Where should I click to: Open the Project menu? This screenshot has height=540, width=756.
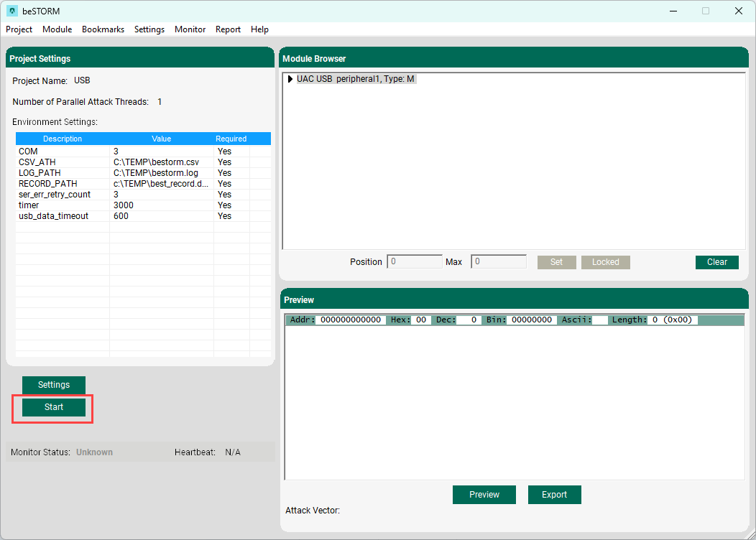tap(19, 29)
